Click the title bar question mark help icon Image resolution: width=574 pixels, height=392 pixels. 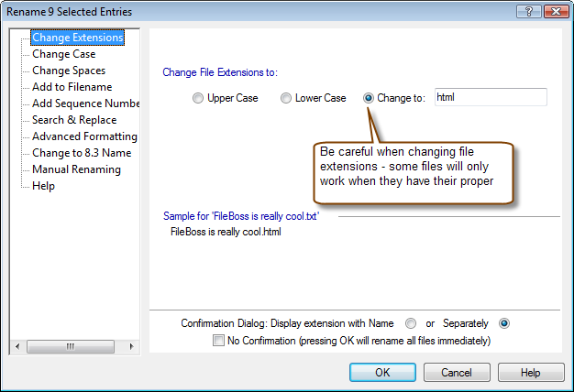(528, 12)
